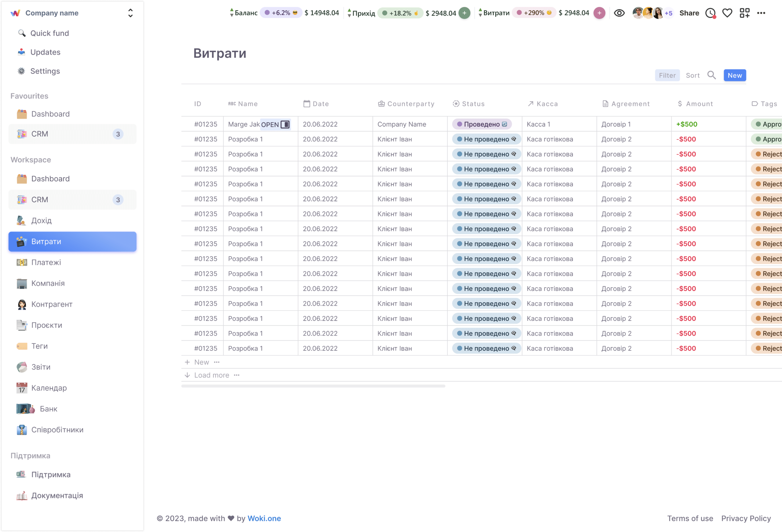Click the plus New row at table bottom
Image resolution: width=782 pixels, height=532 pixels.
[197, 362]
